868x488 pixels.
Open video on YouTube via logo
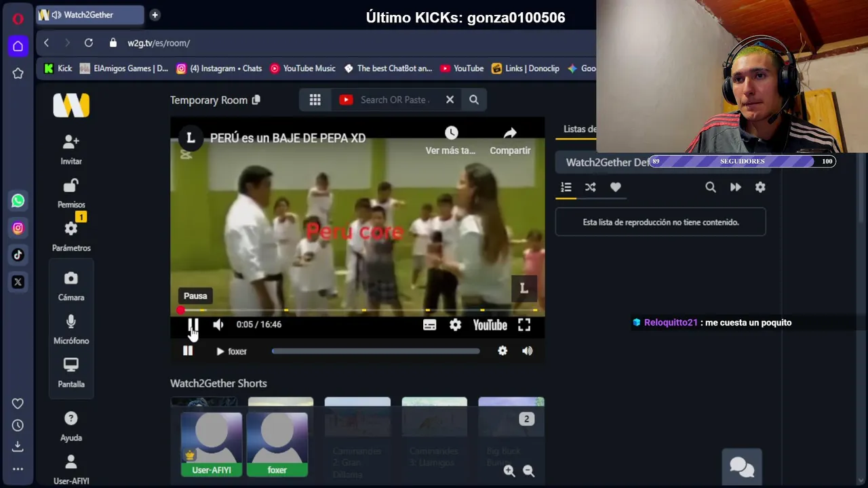pos(490,325)
